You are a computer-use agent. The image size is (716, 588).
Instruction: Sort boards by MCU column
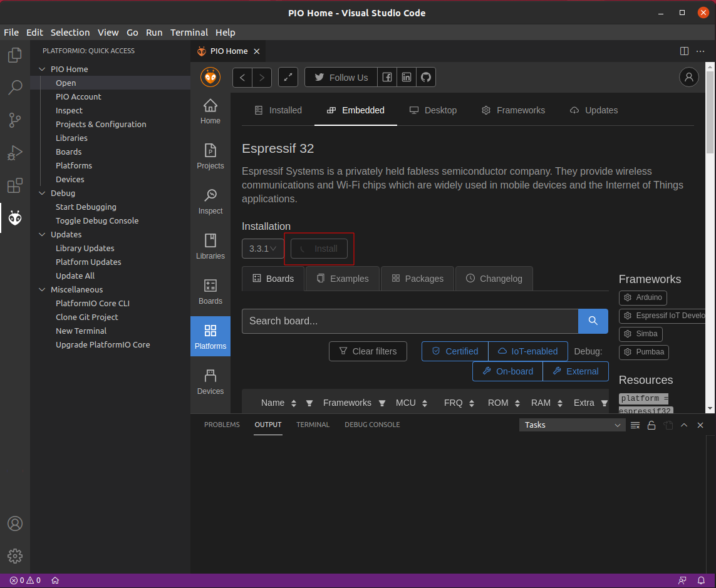click(425, 403)
